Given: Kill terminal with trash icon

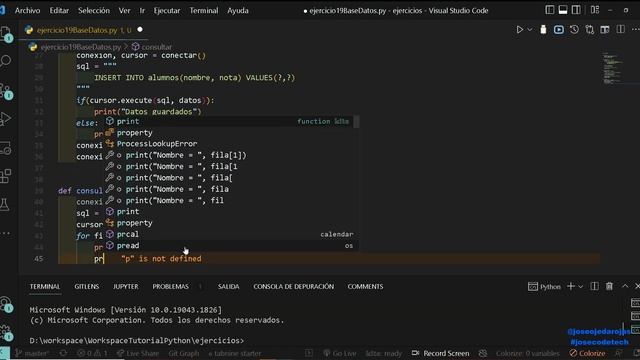Looking at the screenshot, I should [609, 287].
